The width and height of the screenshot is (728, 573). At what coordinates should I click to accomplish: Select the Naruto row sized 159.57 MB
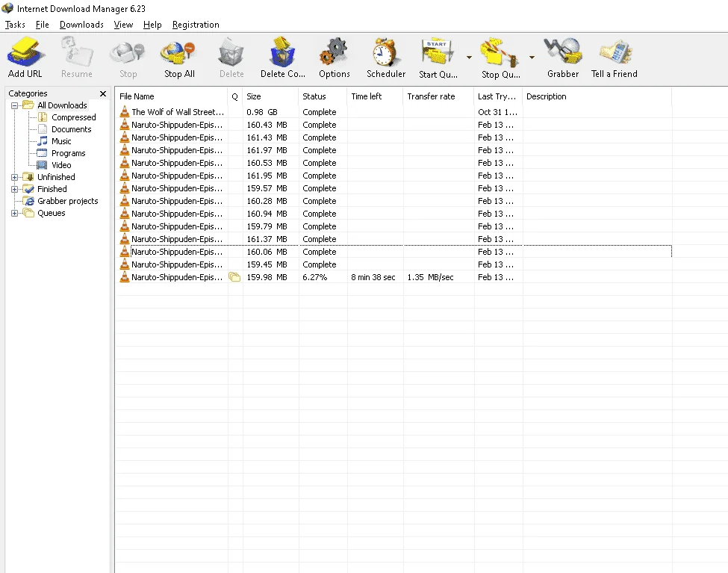393,189
